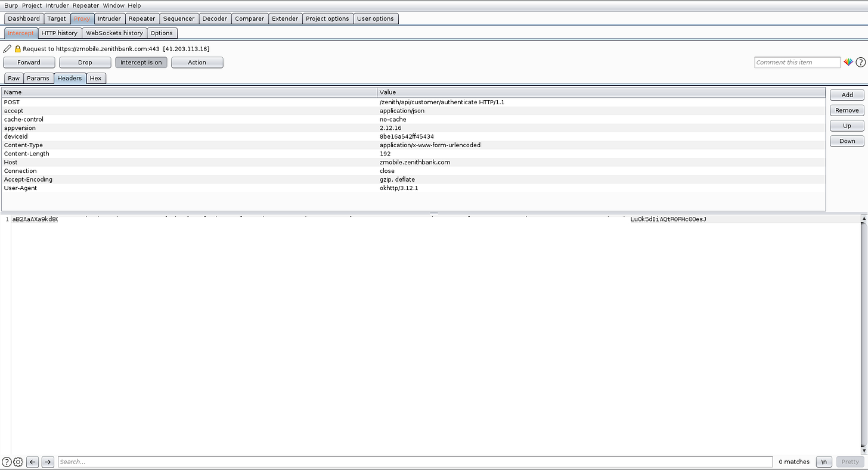
Task: Click value 8be16a542ff45434
Action: [407, 136]
